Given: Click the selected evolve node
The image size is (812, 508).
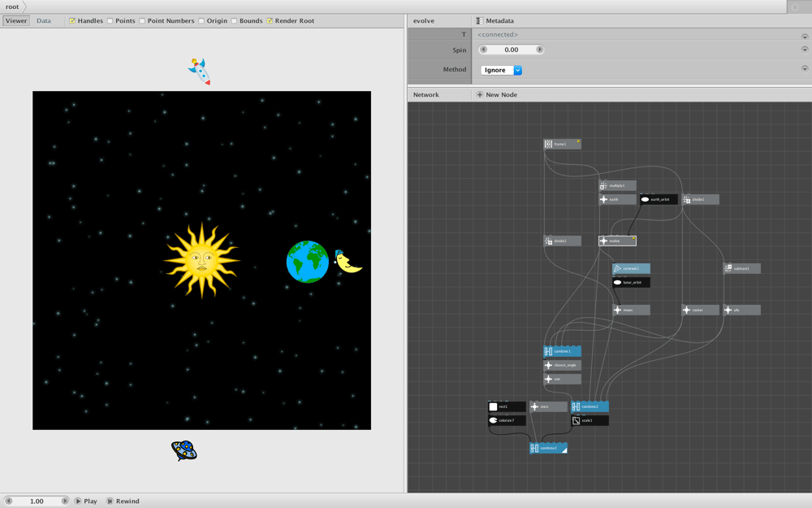Looking at the screenshot, I should pos(617,241).
